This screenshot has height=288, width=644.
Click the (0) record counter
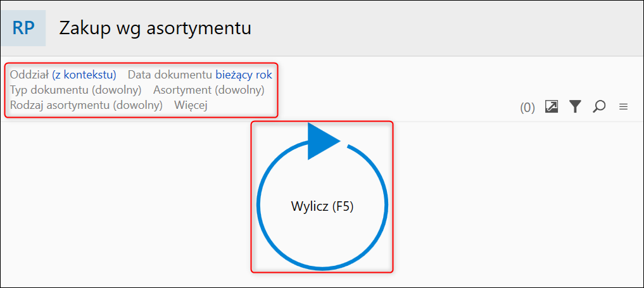[x=527, y=108]
